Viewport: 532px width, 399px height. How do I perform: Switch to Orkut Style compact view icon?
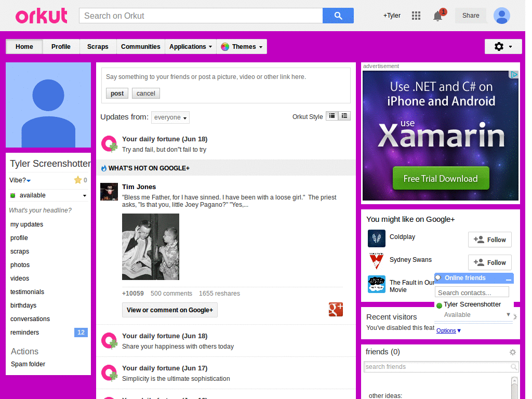[x=332, y=116]
